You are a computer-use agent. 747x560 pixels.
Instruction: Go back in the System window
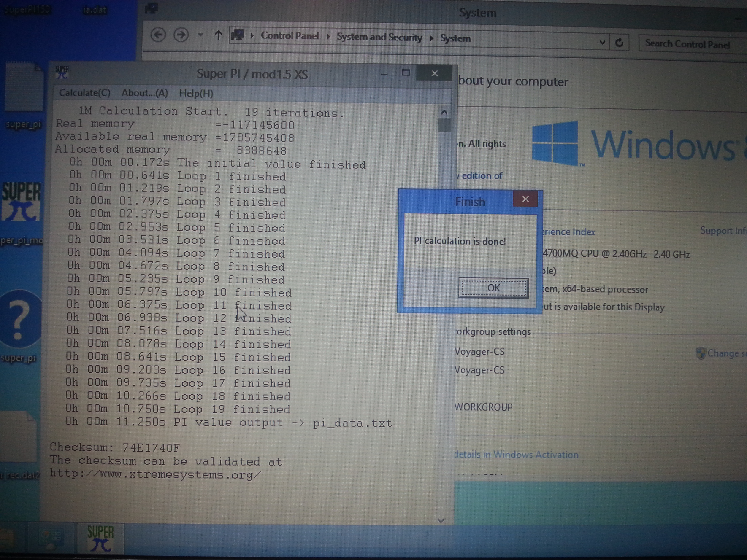pos(158,35)
